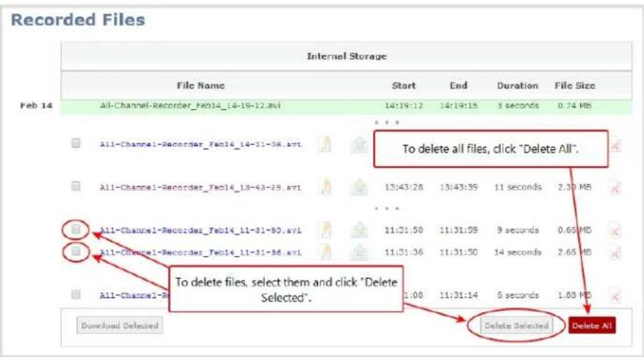Click the start time 13:43:28
The height and width of the screenshot is (357, 644).
404,187
